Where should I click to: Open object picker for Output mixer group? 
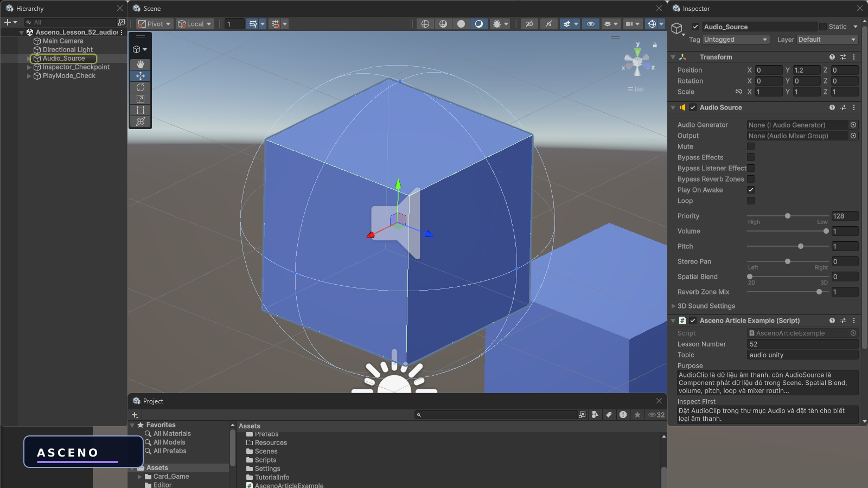pyautogui.click(x=853, y=136)
